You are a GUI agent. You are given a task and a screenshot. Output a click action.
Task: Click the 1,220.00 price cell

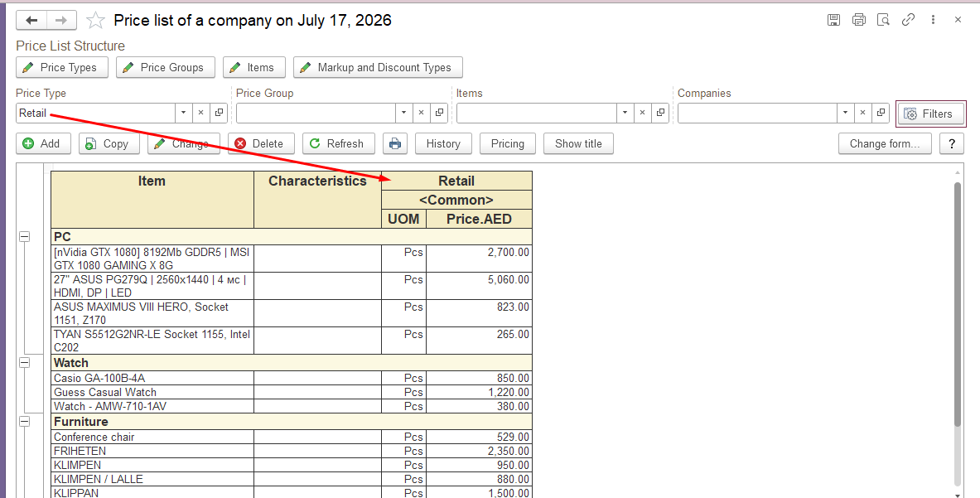point(480,393)
